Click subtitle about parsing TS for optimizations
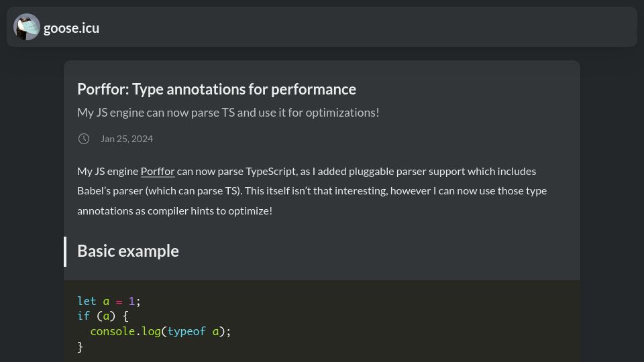644x362 pixels. click(228, 113)
